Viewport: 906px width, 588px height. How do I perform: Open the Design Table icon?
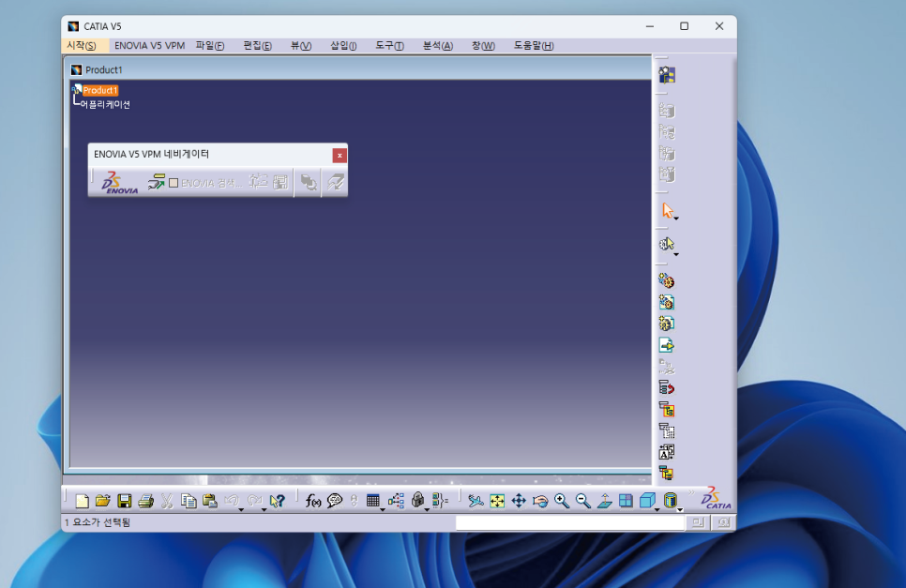[x=372, y=501]
